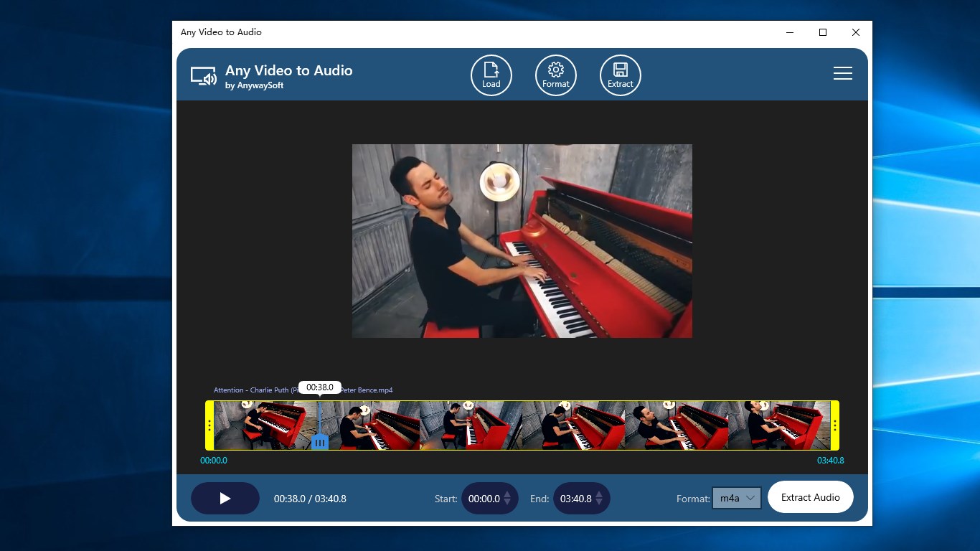This screenshot has width=980, height=551.
Task: Open the Format settings gear icon
Action: [x=555, y=75]
